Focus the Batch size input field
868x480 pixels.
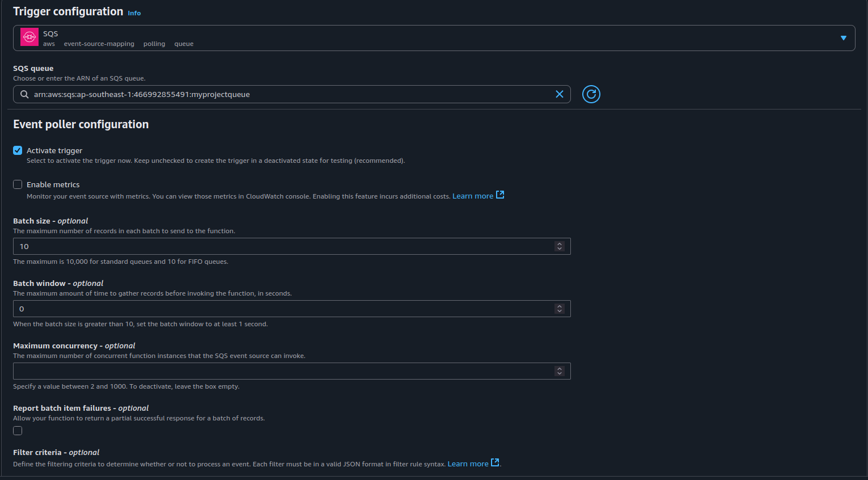pyautogui.click(x=283, y=246)
